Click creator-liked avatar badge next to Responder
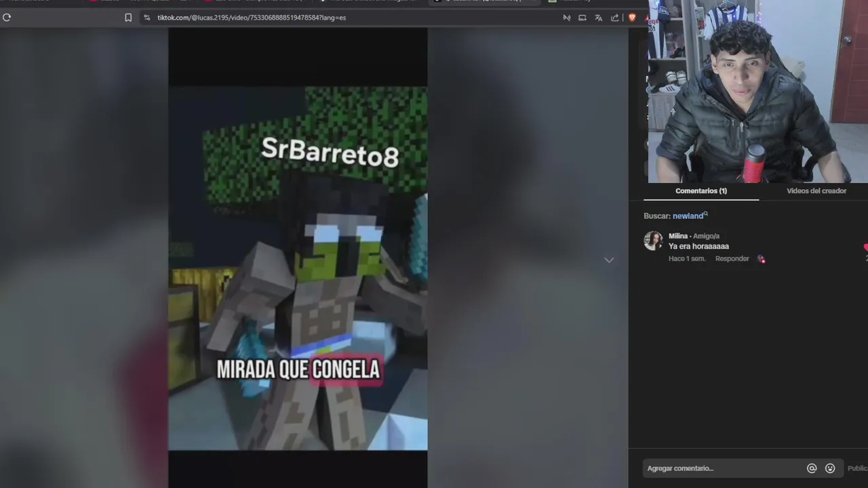 (x=761, y=259)
